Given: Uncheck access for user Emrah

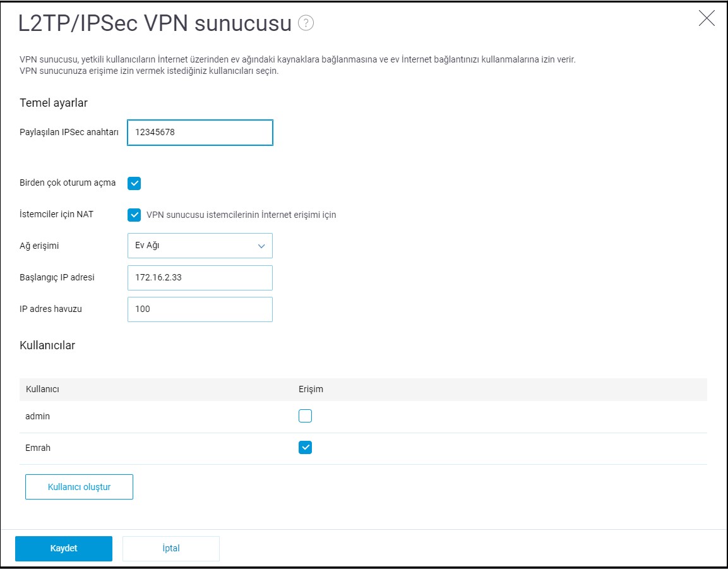Looking at the screenshot, I should 306,448.
